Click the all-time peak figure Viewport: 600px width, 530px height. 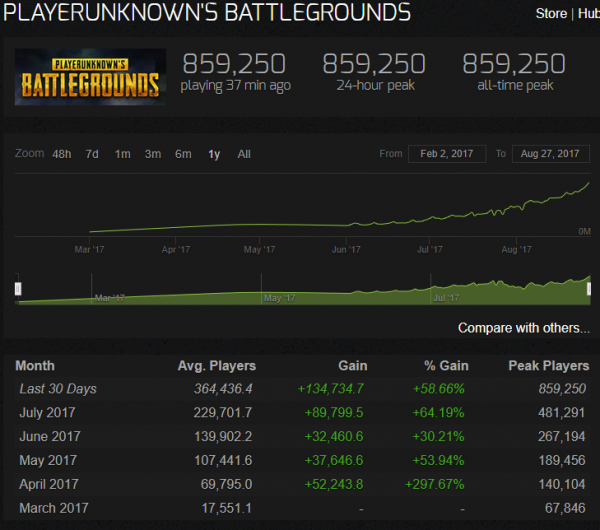point(514,64)
